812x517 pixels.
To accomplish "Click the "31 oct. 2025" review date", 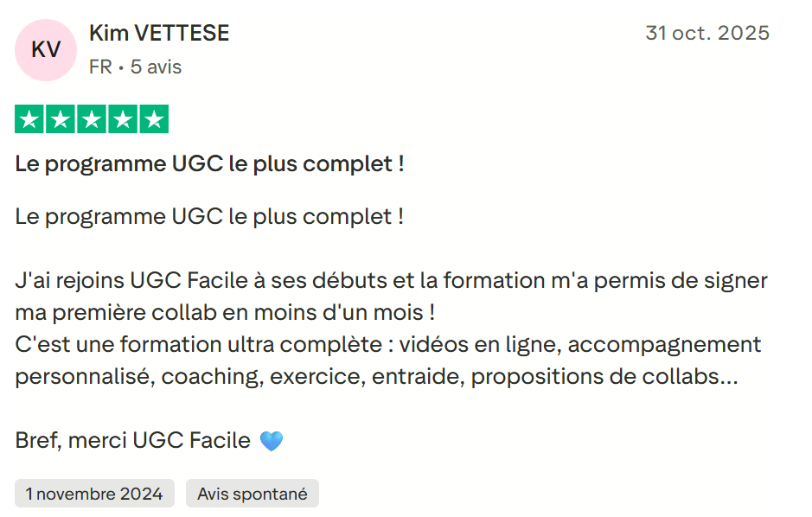I will [x=707, y=34].
